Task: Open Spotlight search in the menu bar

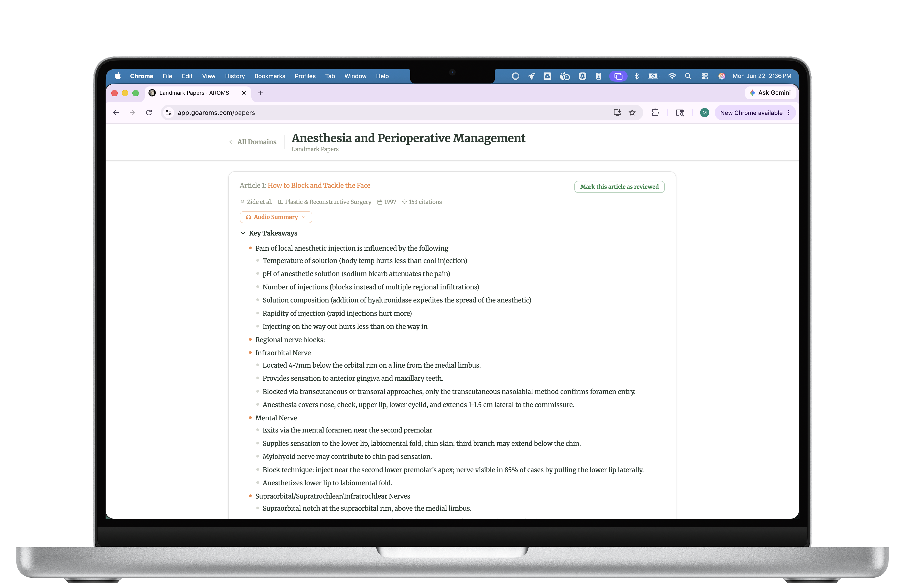Action: click(x=688, y=76)
